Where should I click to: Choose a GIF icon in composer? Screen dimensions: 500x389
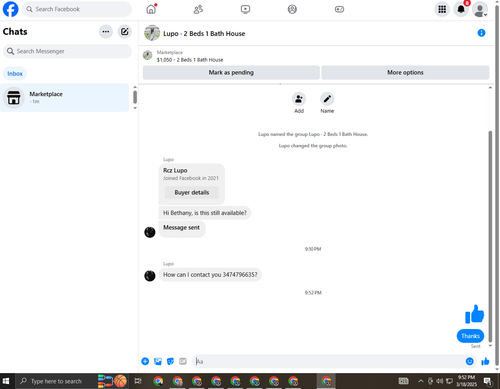pos(183,361)
